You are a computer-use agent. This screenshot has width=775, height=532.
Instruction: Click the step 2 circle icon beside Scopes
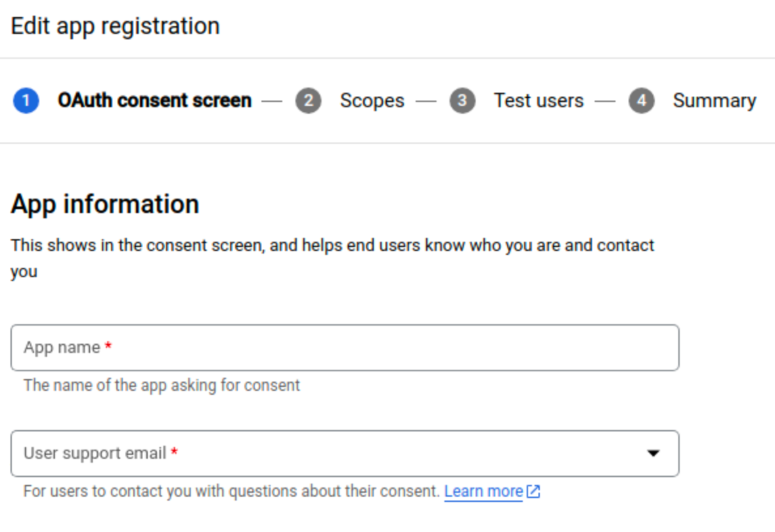pyautogui.click(x=308, y=100)
